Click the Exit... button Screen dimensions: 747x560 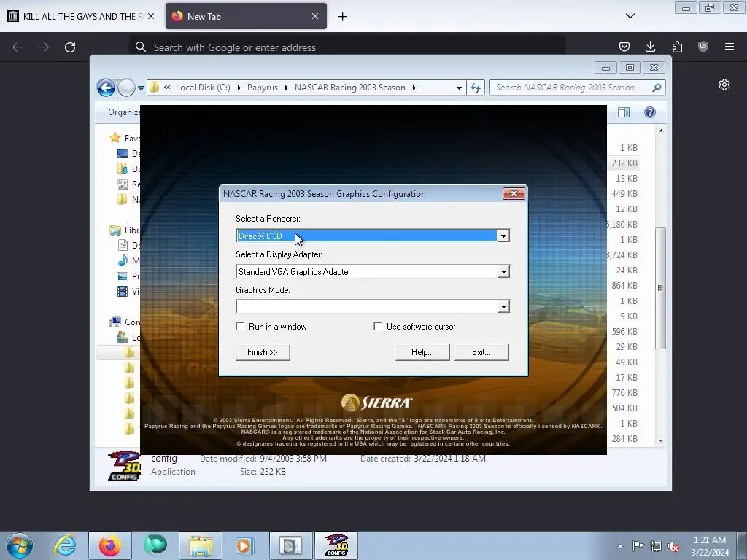[x=481, y=352]
